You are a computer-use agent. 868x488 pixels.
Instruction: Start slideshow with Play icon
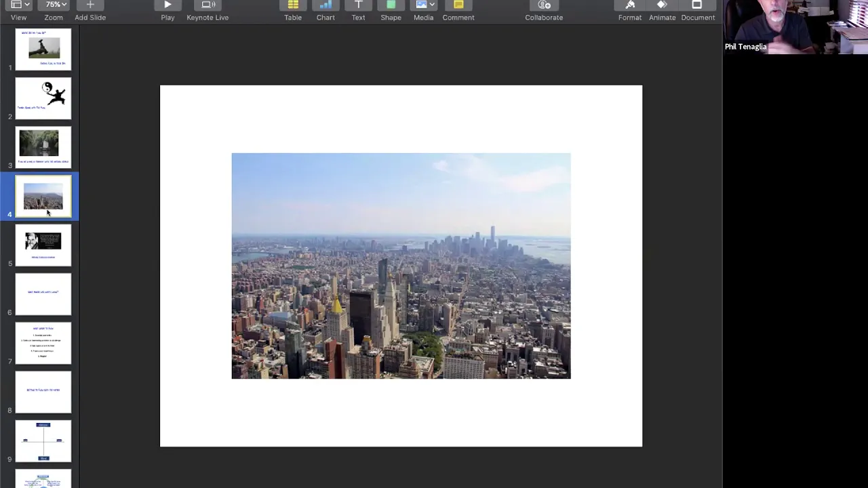point(167,5)
